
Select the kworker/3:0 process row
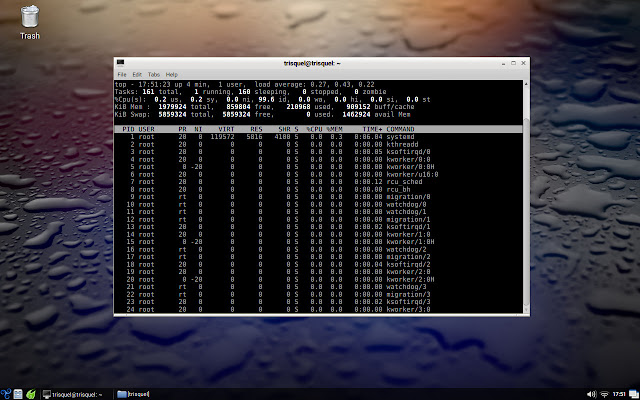click(318, 309)
